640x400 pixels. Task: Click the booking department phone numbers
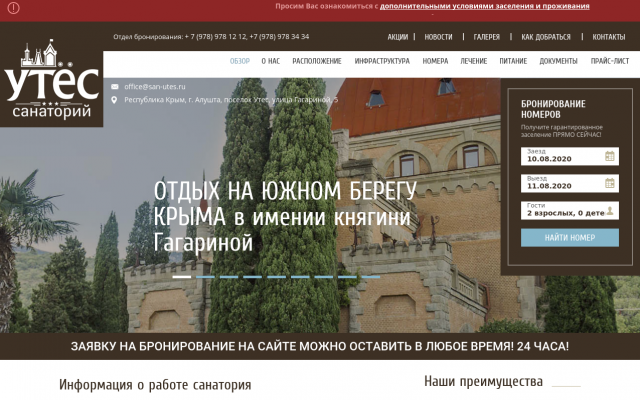click(247, 37)
